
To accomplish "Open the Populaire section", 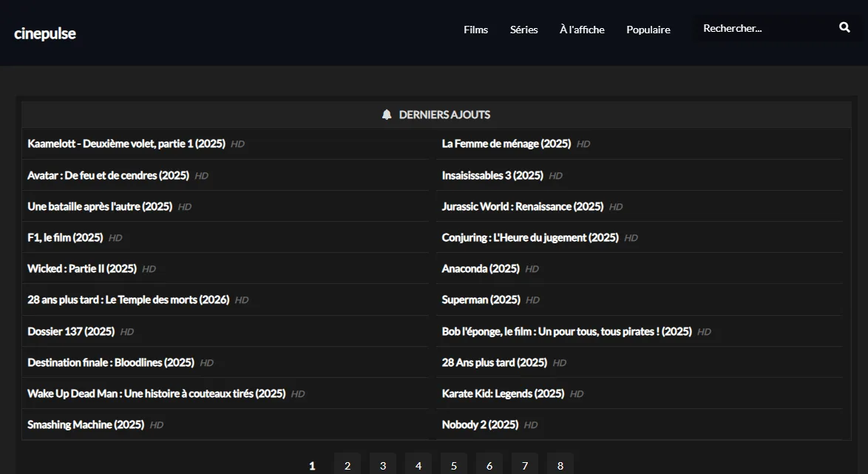I will (648, 30).
